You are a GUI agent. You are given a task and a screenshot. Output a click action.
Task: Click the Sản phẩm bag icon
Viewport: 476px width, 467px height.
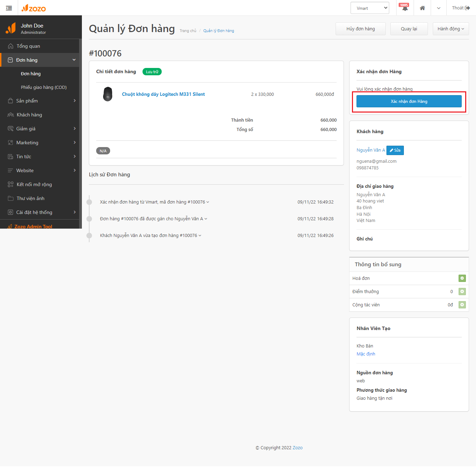click(x=10, y=101)
